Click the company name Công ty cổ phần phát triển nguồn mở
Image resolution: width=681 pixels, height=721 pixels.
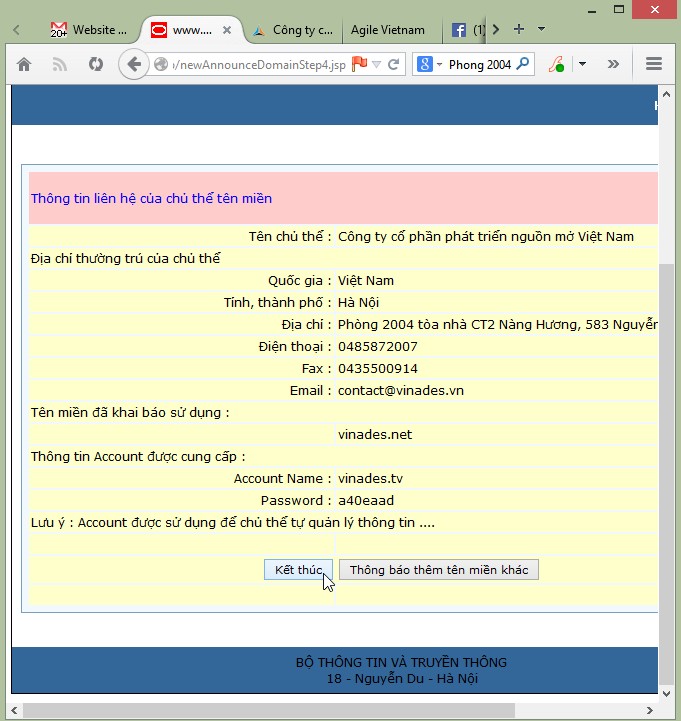click(x=486, y=236)
